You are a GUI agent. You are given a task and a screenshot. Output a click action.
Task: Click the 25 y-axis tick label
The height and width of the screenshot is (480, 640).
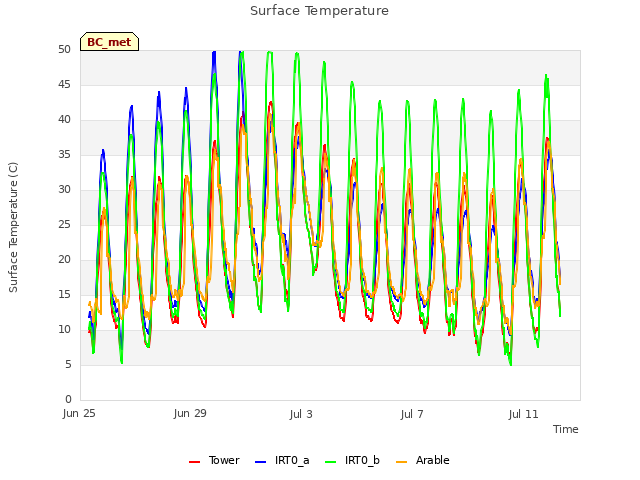64,224
